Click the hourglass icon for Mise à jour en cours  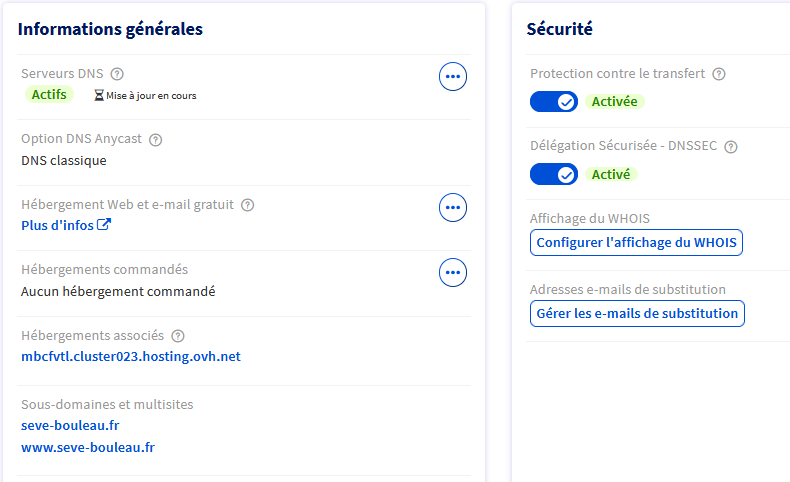98,96
